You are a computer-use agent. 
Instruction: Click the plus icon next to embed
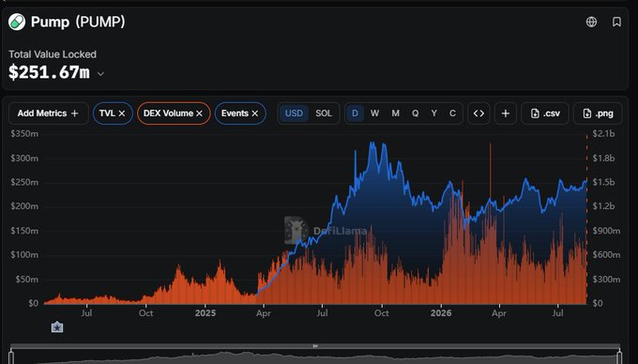click(506, 114)
